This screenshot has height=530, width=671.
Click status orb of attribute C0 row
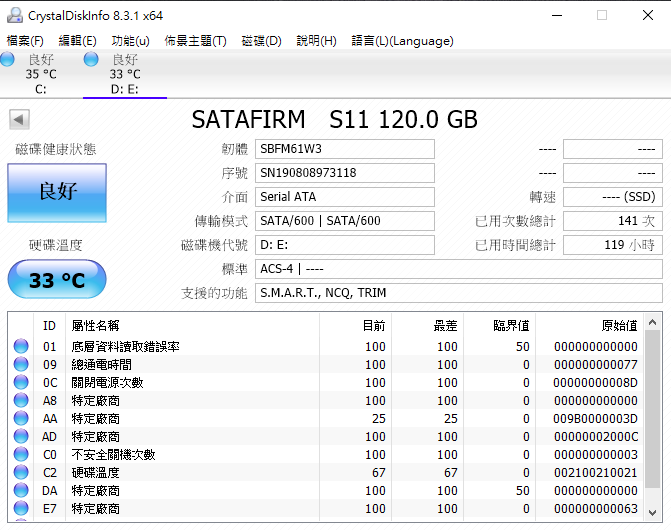point(21,454)
